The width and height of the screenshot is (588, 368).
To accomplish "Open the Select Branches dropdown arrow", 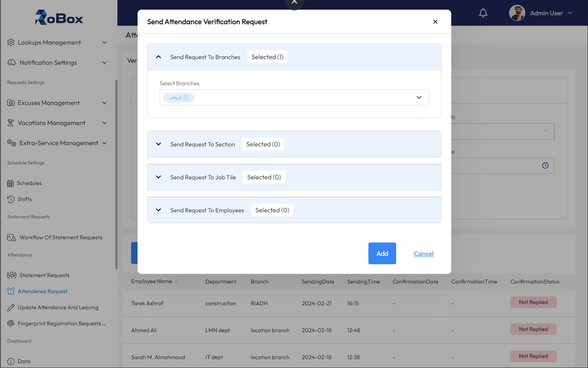I will coord(419,97).
